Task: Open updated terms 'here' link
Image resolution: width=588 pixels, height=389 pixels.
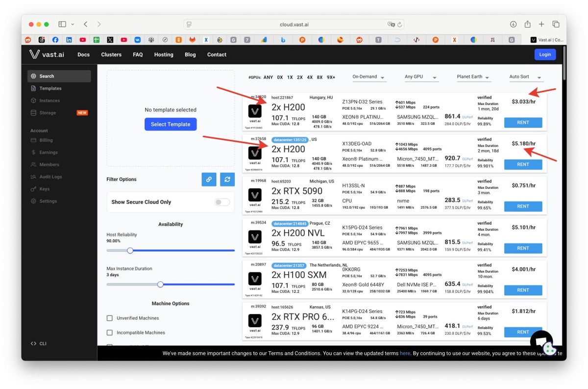Action: pyautogui.click(x=405, y=353)
